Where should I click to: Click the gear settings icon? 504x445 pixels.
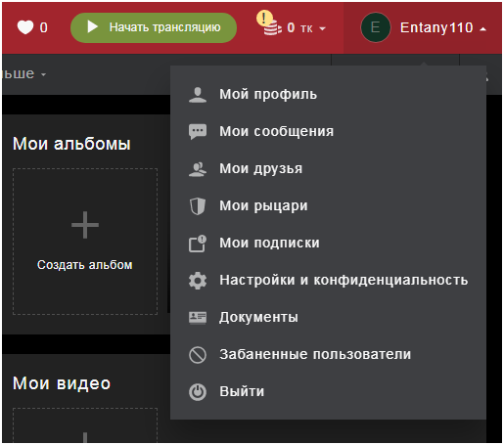198,281
